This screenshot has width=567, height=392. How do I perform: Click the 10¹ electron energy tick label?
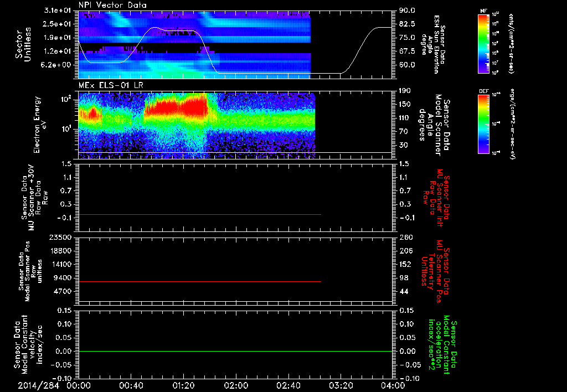(x=67, y=129)
